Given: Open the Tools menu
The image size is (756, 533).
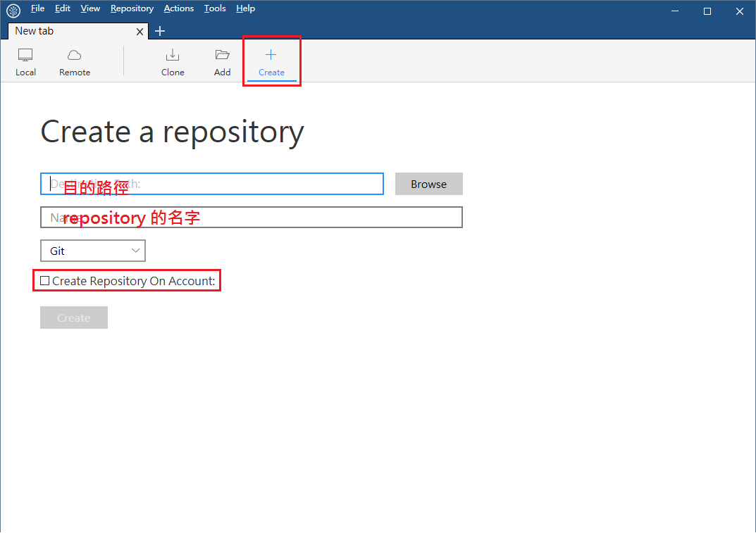Looking at the screenshot, I should 215,8.
